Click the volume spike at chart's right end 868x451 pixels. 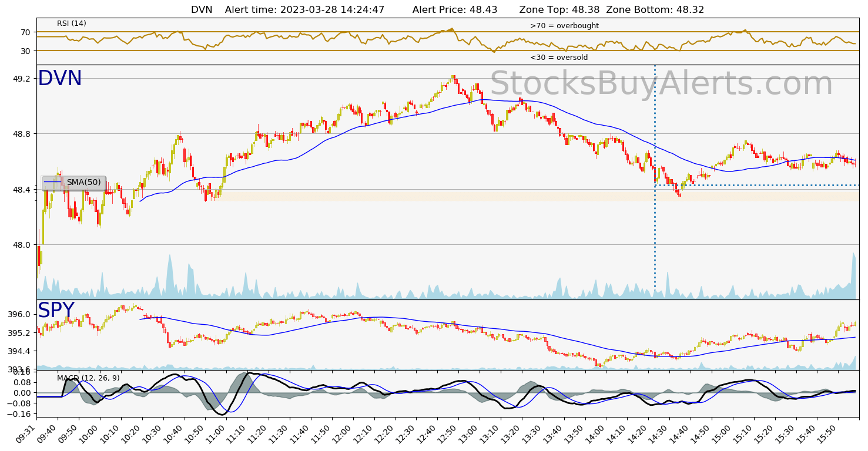(853, 276)
